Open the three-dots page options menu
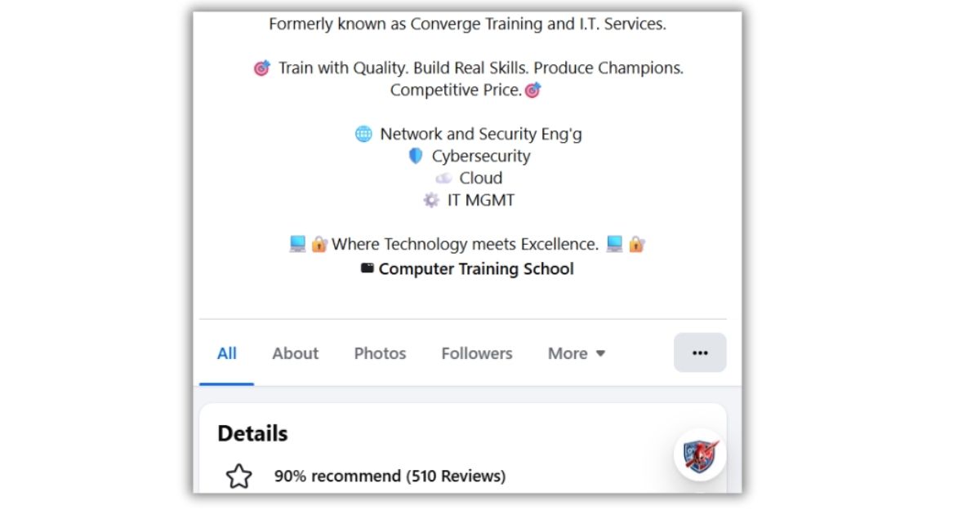 [x=700, y=353]
